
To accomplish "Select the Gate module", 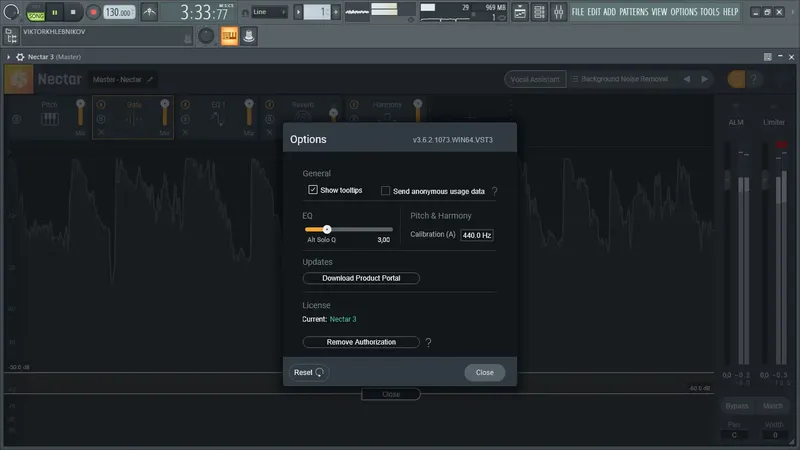I will [x=134, y=116].
